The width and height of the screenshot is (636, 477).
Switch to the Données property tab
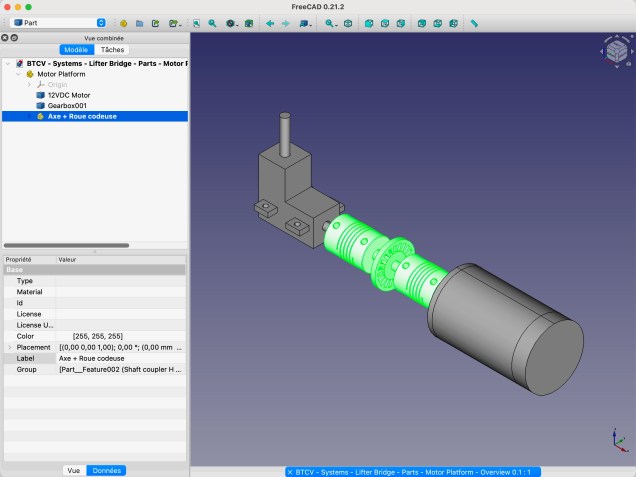coord(106,470)
